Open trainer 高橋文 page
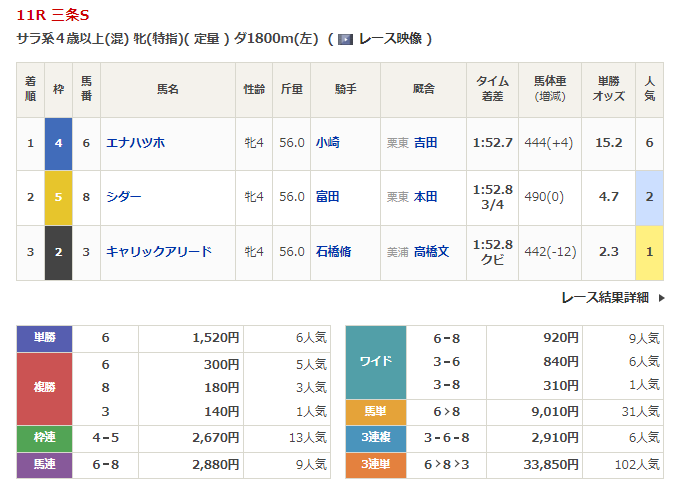 pyautogui.click(x=432, y=251)
